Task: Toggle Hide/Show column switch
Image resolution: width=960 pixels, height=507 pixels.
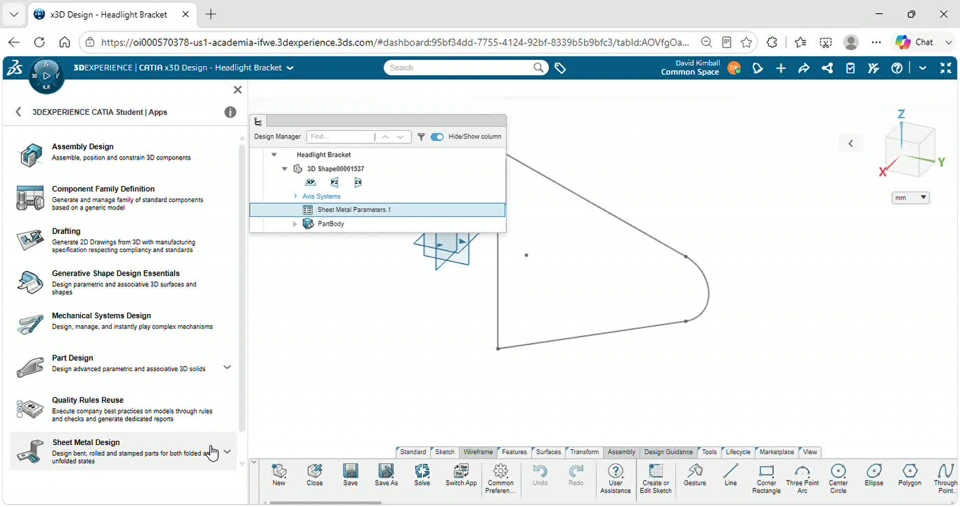Action: coord(437,137)
